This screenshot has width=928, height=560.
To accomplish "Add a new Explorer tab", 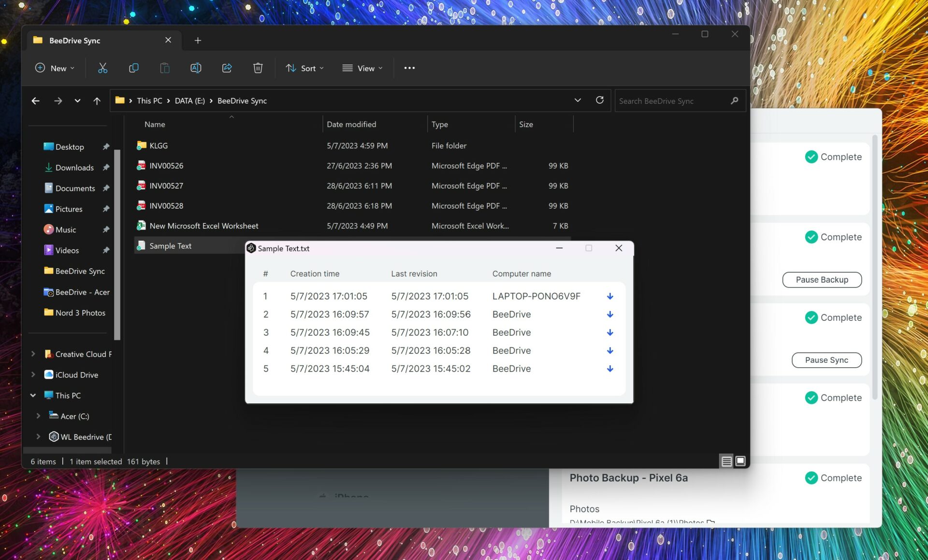I will pyautogui.click(x=198, y=41).
